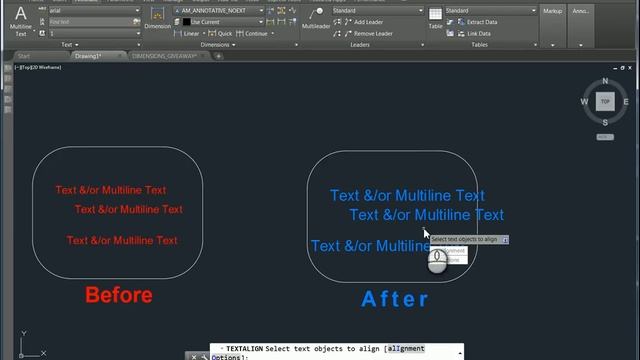Select the Multileader tool

(316, 19)
